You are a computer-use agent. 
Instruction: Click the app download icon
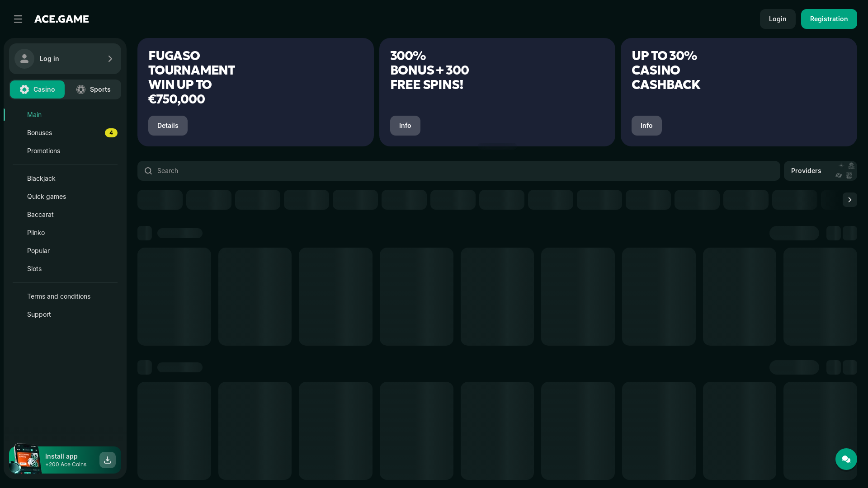click(108, 460)
